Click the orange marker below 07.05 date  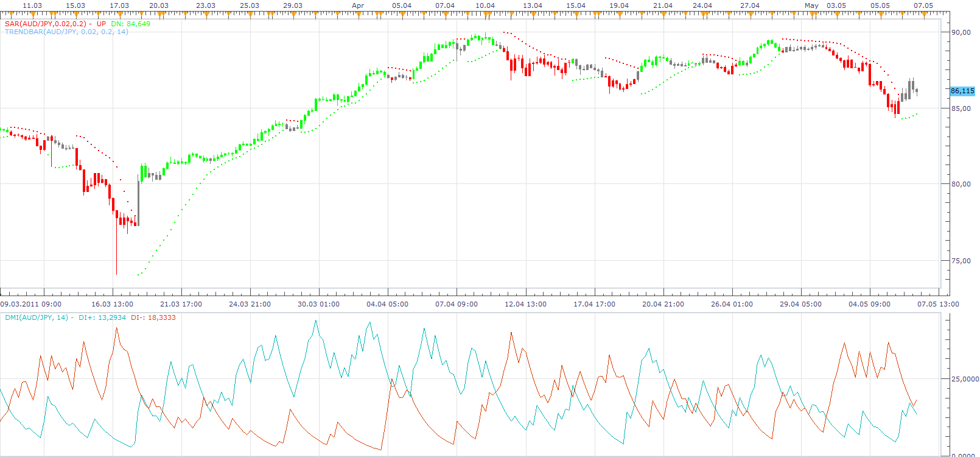(923, 13)
